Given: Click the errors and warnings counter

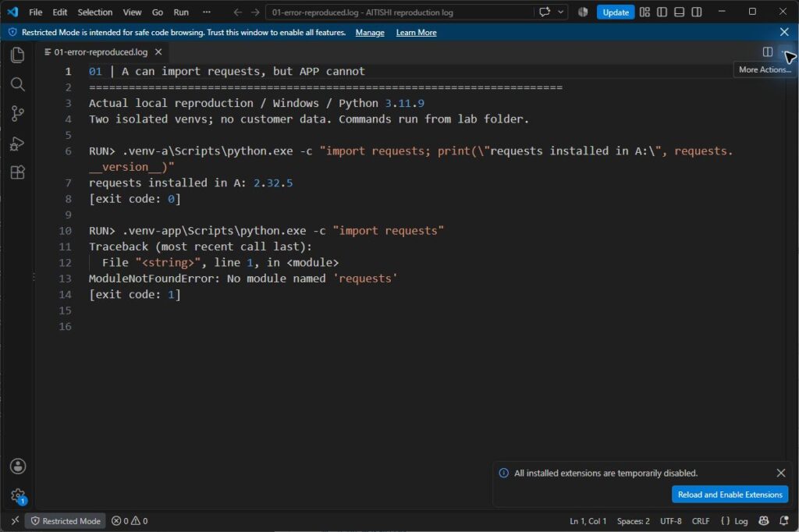Looking at the screenshot, I should tap(130, 521).
